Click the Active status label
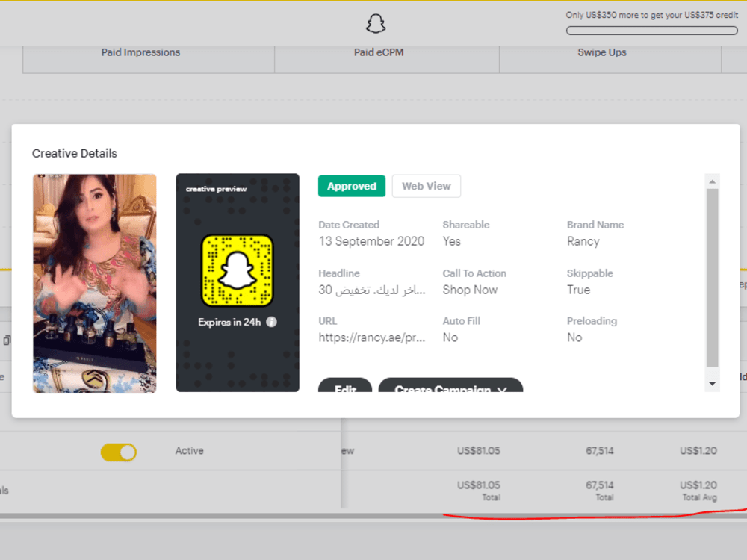The image size is (747, 560). [x=189, y=450]
